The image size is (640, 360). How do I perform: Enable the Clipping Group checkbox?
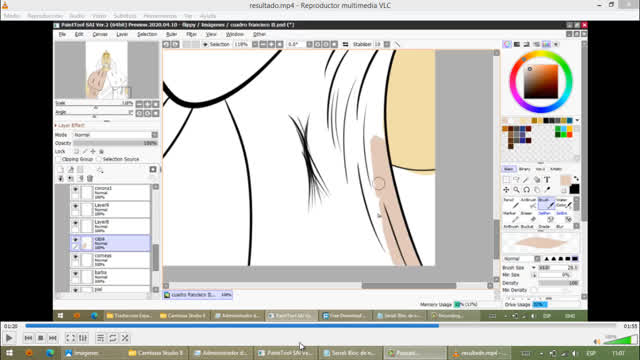click(x=58, y=159)
